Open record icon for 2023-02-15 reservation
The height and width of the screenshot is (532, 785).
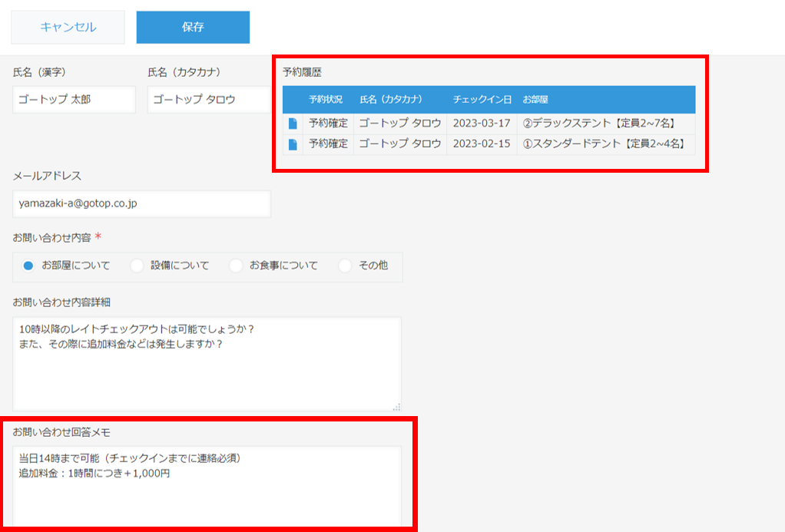click(293, 144)
